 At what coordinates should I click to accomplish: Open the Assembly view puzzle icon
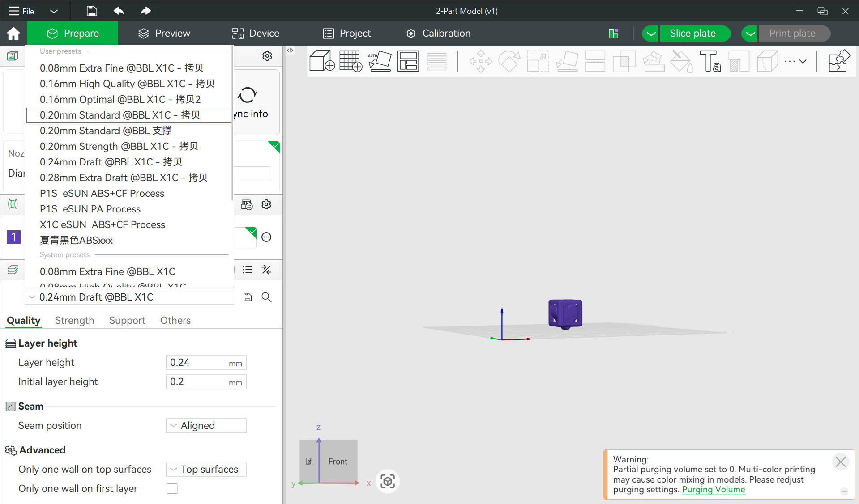point(839,61)
